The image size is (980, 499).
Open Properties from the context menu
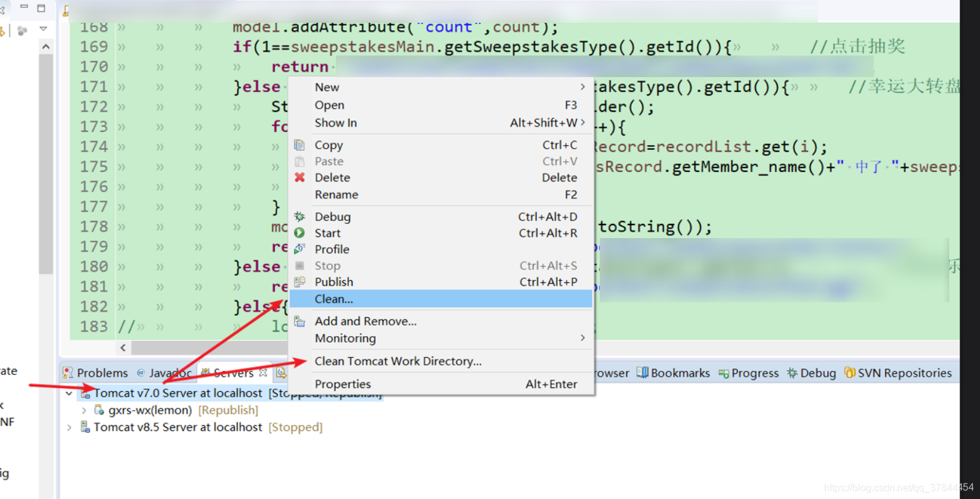pos(343,384)
